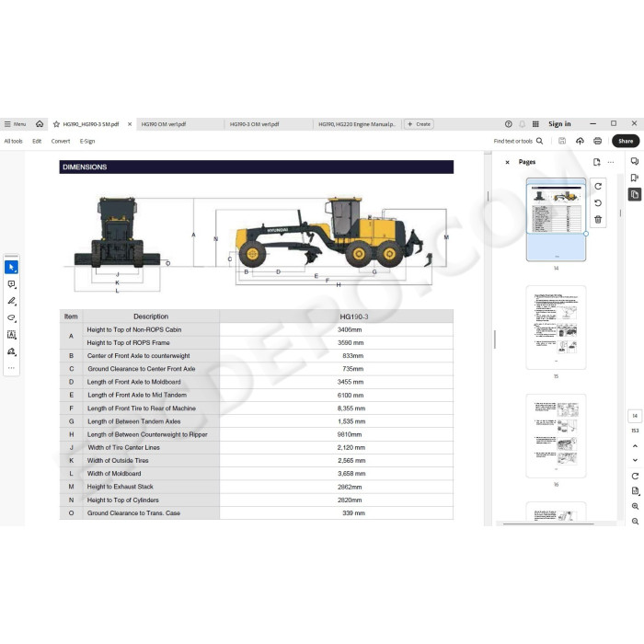Select the page 14 thumbnail
The image size is (644, 644).
556,220
